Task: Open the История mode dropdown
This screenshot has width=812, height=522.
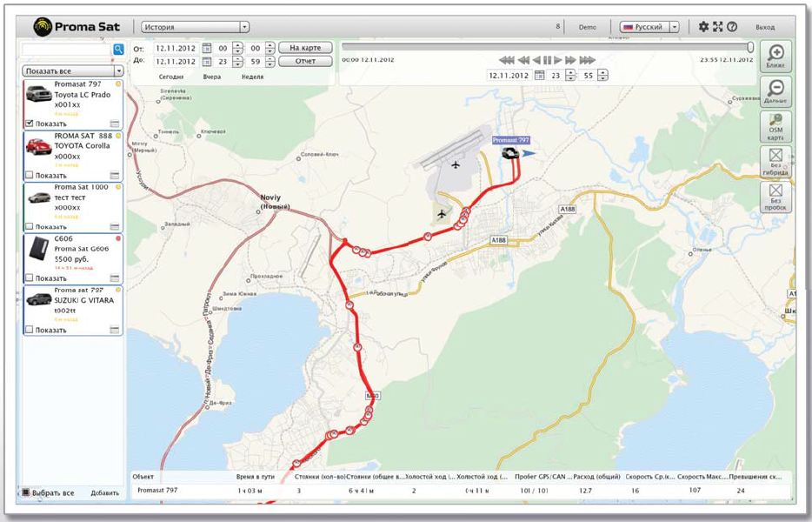Action: tap(196, 27)
